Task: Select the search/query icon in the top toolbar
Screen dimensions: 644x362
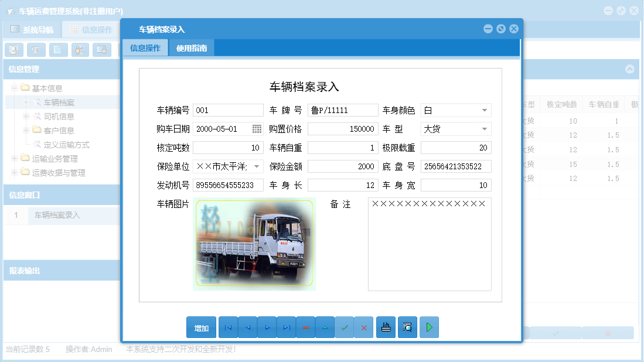Action: pyautogui.click(x=13, y=50)
